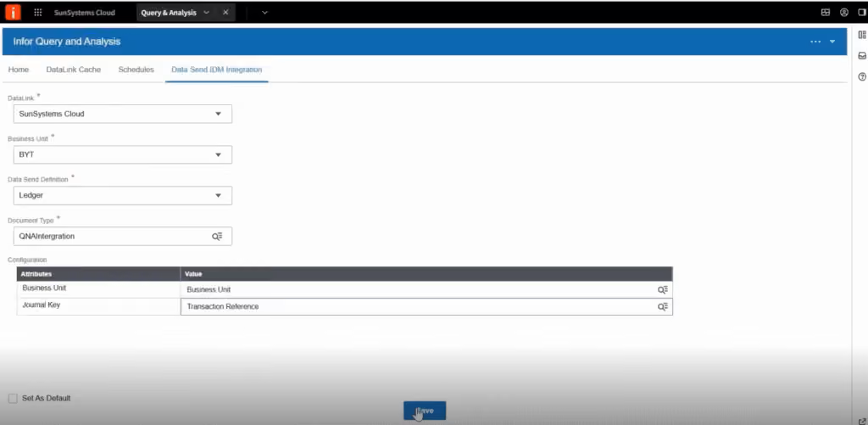Open the bookmarks panel icon in top bar
Image resolution: width=868 pixels, height=425 pixels.
point(826,12)
